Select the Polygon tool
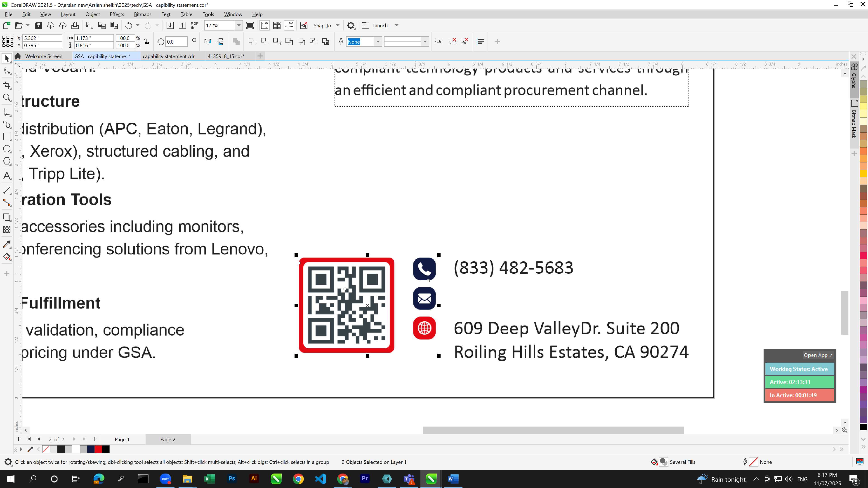 pyautogui.click(x=7, y=161)
